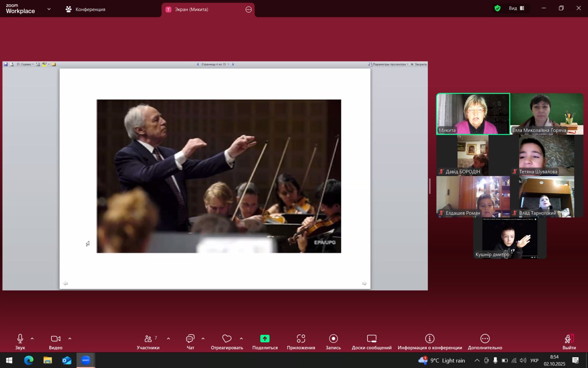Image resolution: width=588 pixels, height=368 pixels.
Task: Start recording with the Запись button
Action: pos(333,342)
